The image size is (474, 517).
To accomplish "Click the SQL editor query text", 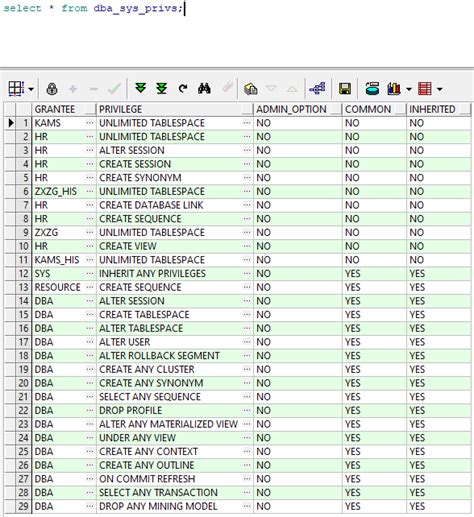I will click(93, 8).
